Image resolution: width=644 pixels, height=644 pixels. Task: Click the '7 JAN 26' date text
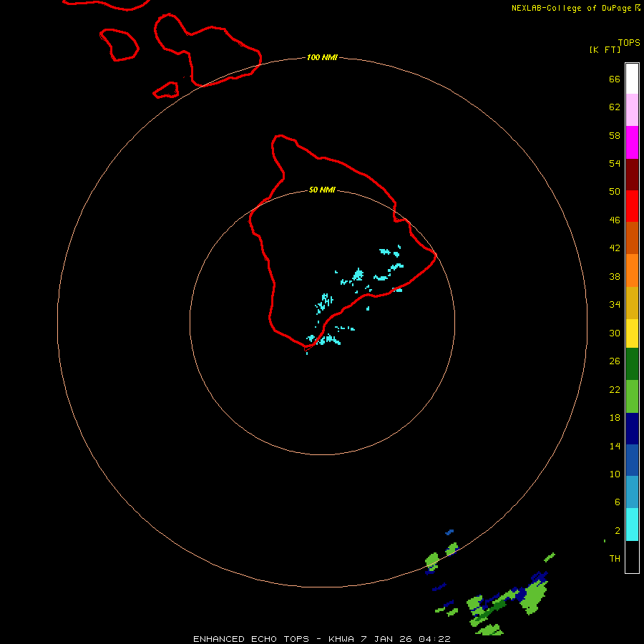(x=386, y=639)
